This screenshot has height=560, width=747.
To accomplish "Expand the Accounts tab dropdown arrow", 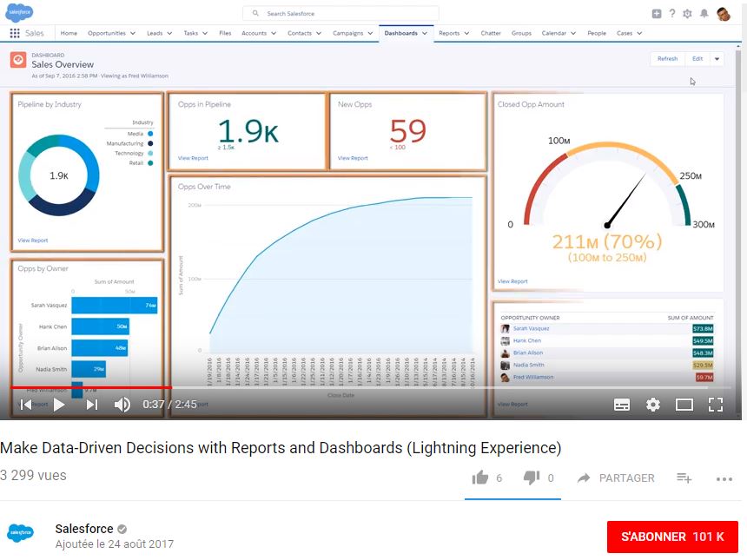I will pyautogui.click(x=274, y=33).
